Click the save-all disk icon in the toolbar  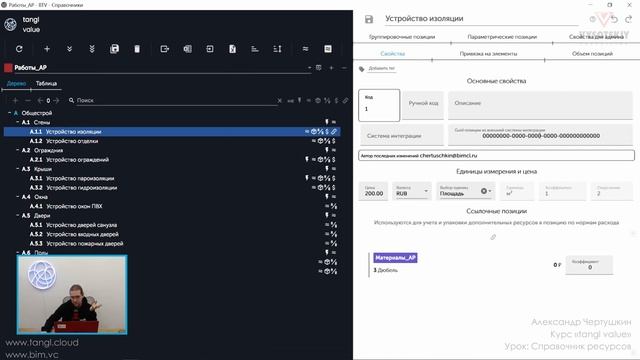(x=114, y=49)
